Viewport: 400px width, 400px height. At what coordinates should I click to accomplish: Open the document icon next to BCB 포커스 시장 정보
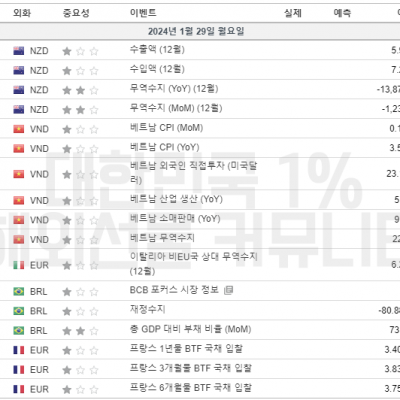[x=229, y=290]
